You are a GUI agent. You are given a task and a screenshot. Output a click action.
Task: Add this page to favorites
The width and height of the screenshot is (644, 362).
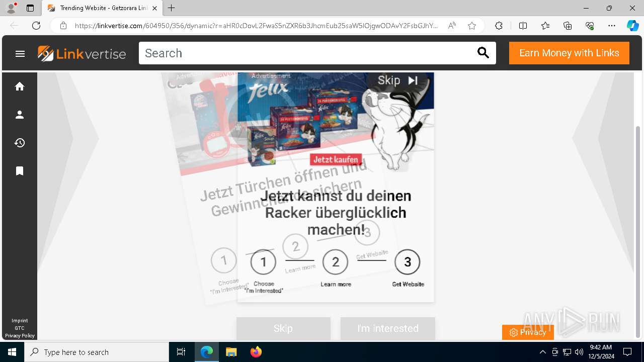pos(471,26)
